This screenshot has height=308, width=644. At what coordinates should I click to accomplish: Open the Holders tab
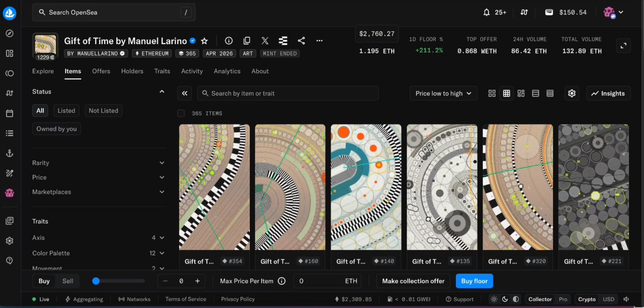point(132,71)
